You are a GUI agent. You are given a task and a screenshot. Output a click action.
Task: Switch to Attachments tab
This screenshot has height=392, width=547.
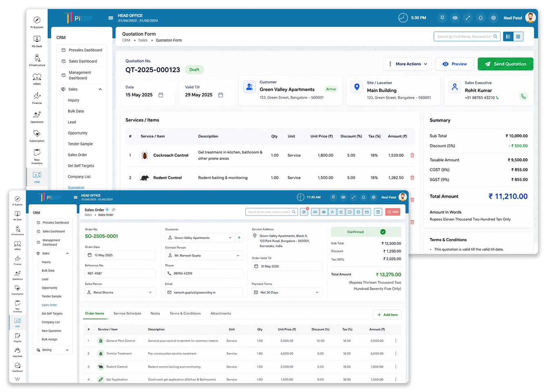pyautogui.click(x=221, y=314)
